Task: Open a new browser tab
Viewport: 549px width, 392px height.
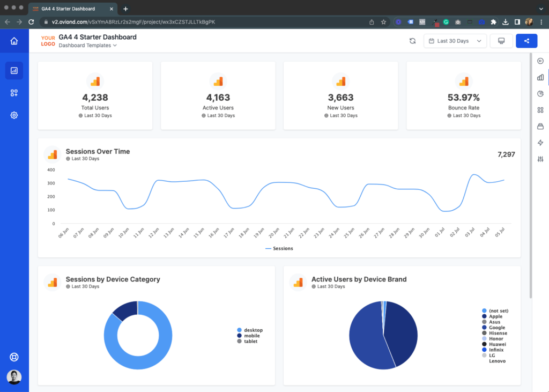Action: pyautogui.click(x=125, y=9)
